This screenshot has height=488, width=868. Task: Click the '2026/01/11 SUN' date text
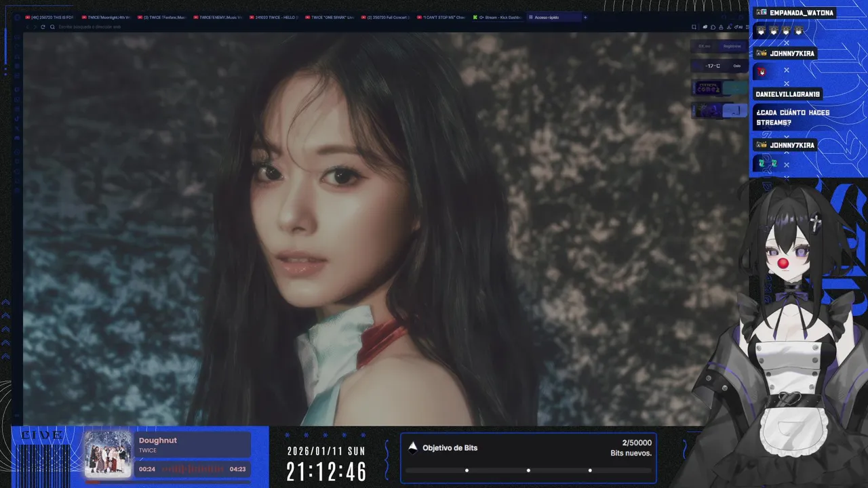[x=326, y=451]
